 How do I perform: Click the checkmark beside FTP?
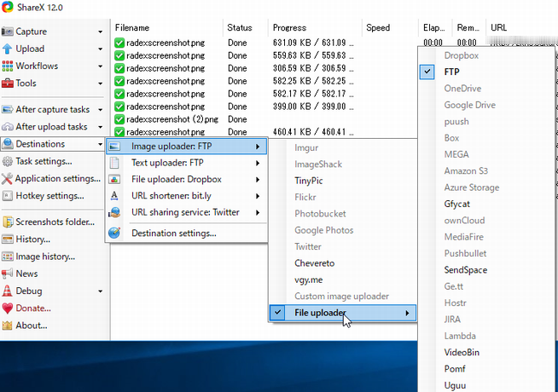427,72
